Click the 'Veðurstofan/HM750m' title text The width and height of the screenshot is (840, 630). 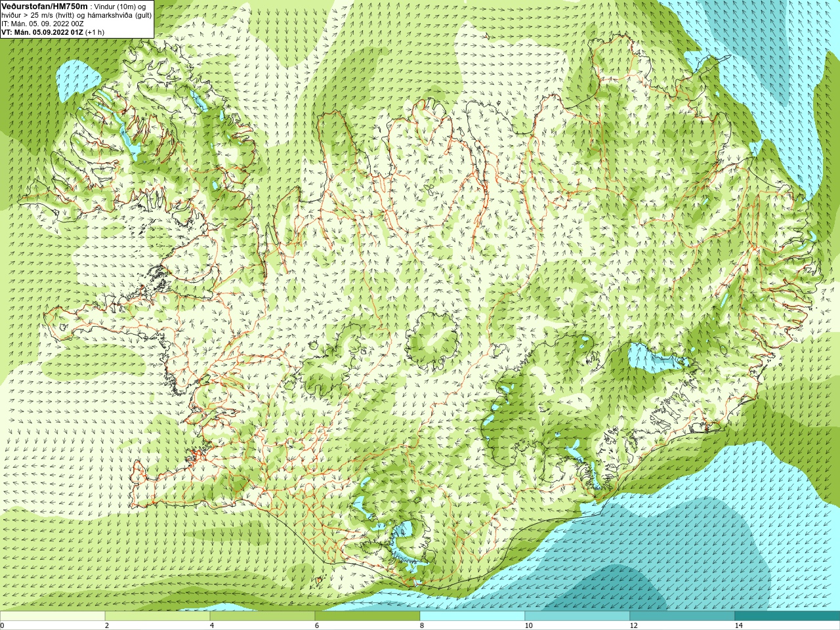tap(45, 6)
